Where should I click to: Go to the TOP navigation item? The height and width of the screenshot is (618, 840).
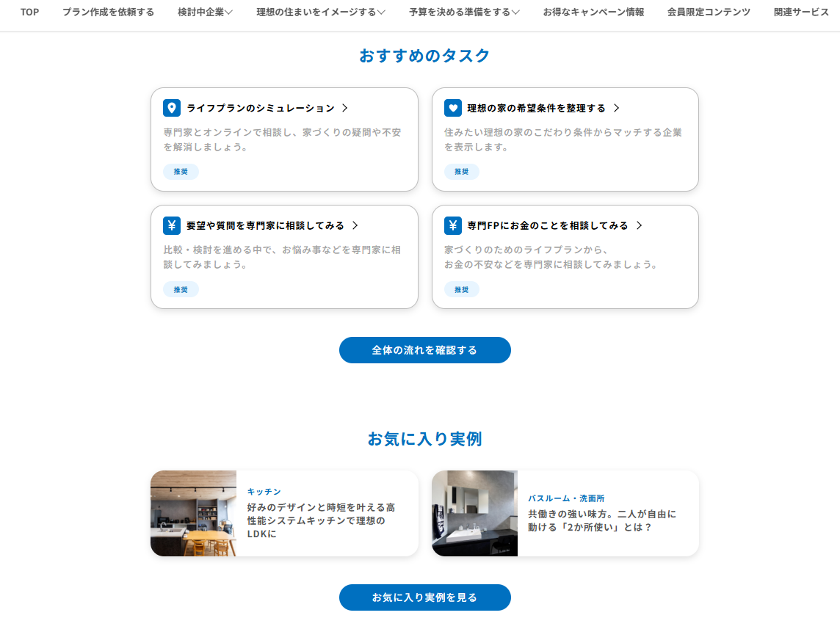(29, 12)
